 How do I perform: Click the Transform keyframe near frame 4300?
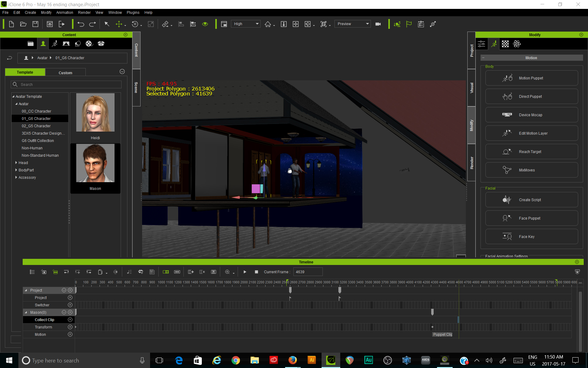click(432, 327)
